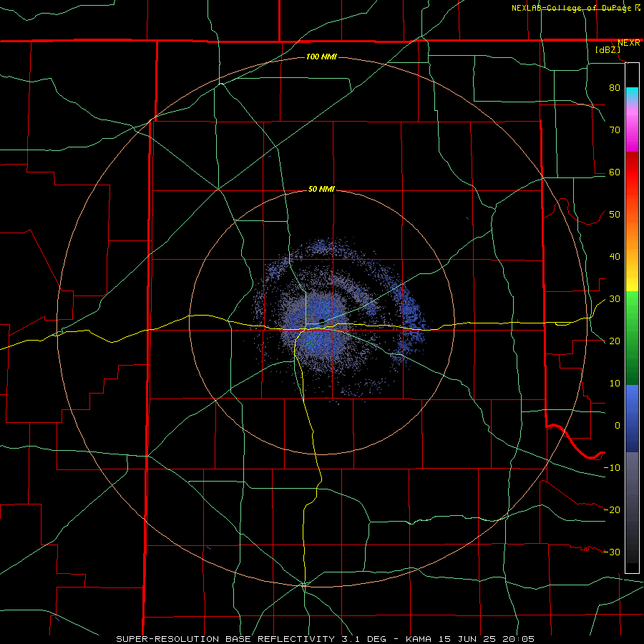Click the NEXLAB-College of DuPage credit text
644x644 pixels.
point(571,8)
